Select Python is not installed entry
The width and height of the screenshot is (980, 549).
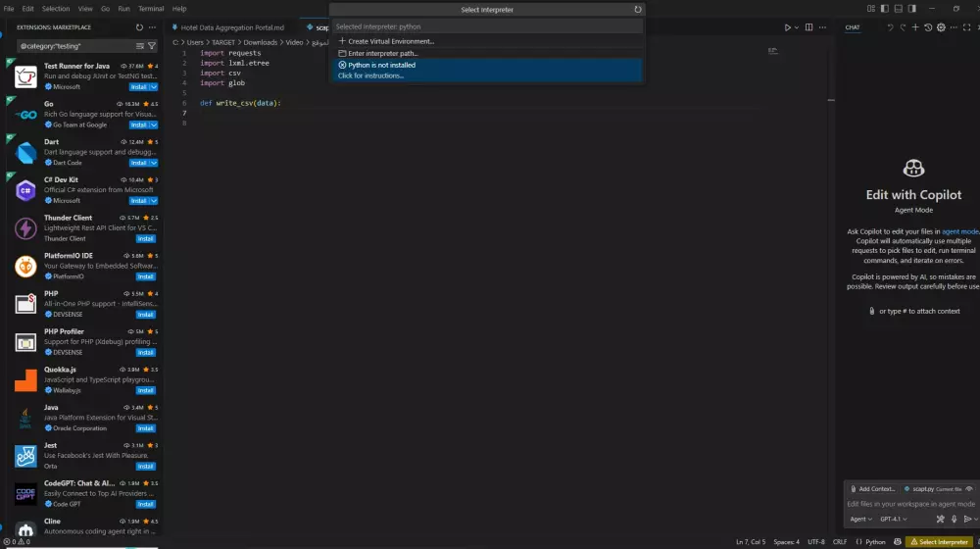pyautogui.click(x=487, y=70)
